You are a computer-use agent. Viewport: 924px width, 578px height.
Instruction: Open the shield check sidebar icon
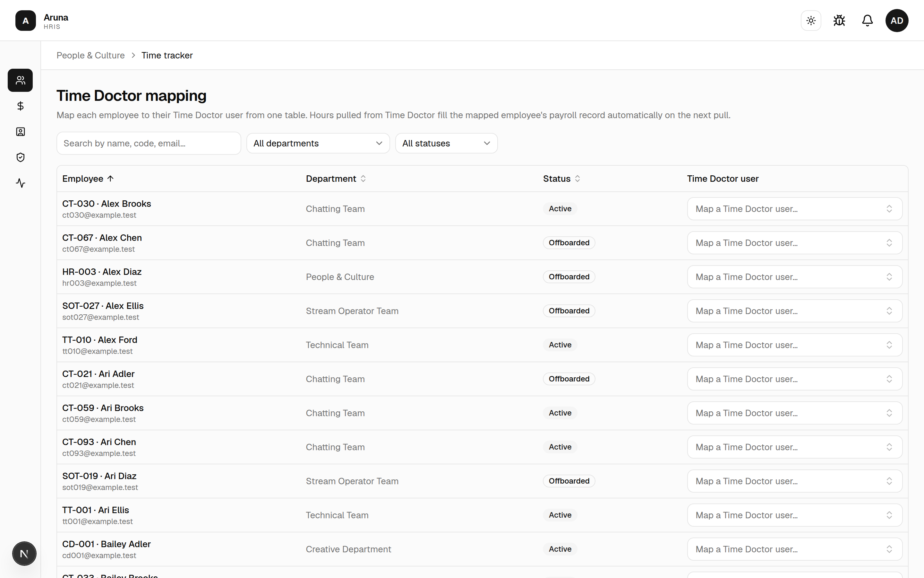click(x=20, y=157)
